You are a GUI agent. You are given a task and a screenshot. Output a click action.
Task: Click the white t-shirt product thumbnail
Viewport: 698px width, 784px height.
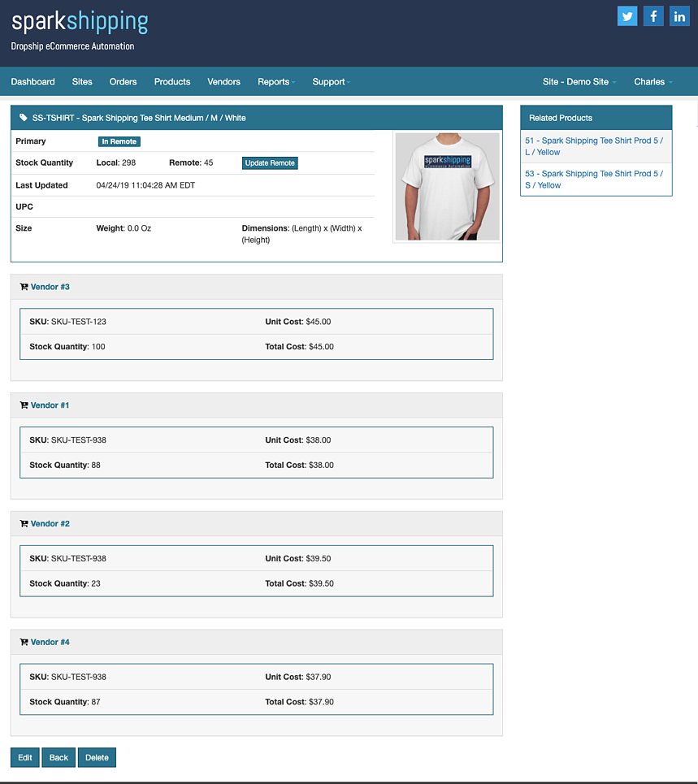pyautogui.click(x=447, y=186)
